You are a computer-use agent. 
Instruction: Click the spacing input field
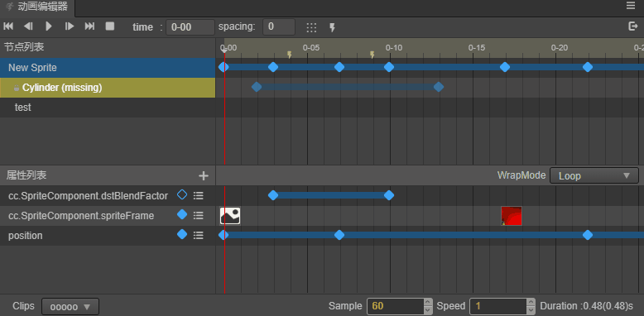click(279, 27)
